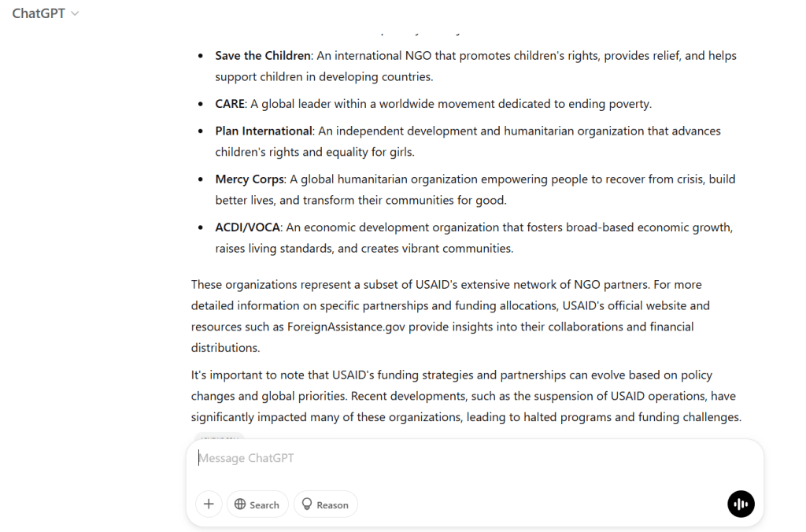This screenshot has width=806, height=532.
Task: Click the partially hidden sources pill above the input
Action: point(220,435)
